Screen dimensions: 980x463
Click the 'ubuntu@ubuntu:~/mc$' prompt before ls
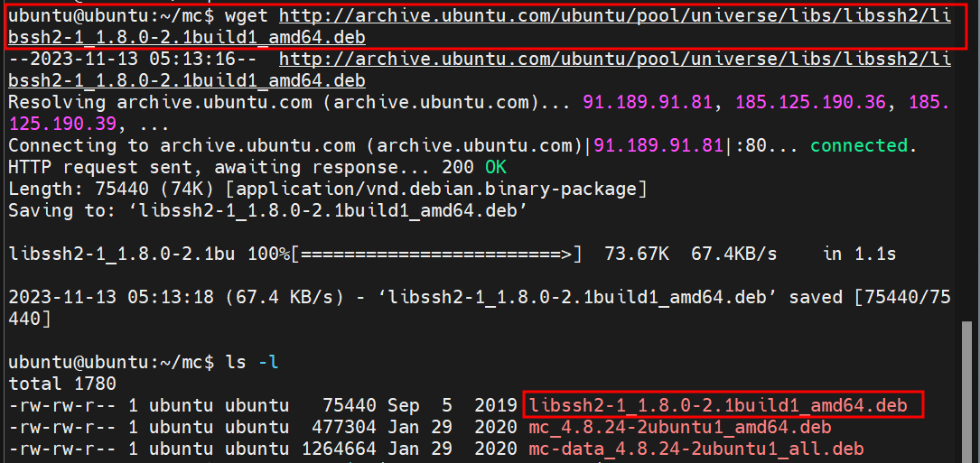pyautogui.click(x=111, y=362)
